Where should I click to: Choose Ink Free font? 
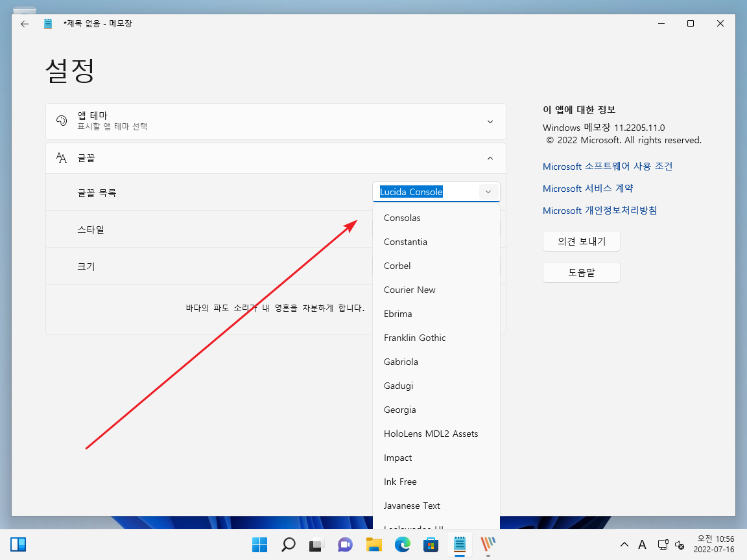tap(436, 482)
